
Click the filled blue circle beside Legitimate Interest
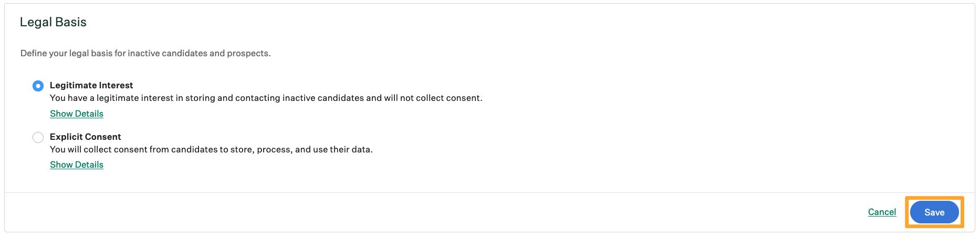pos(38,86)
